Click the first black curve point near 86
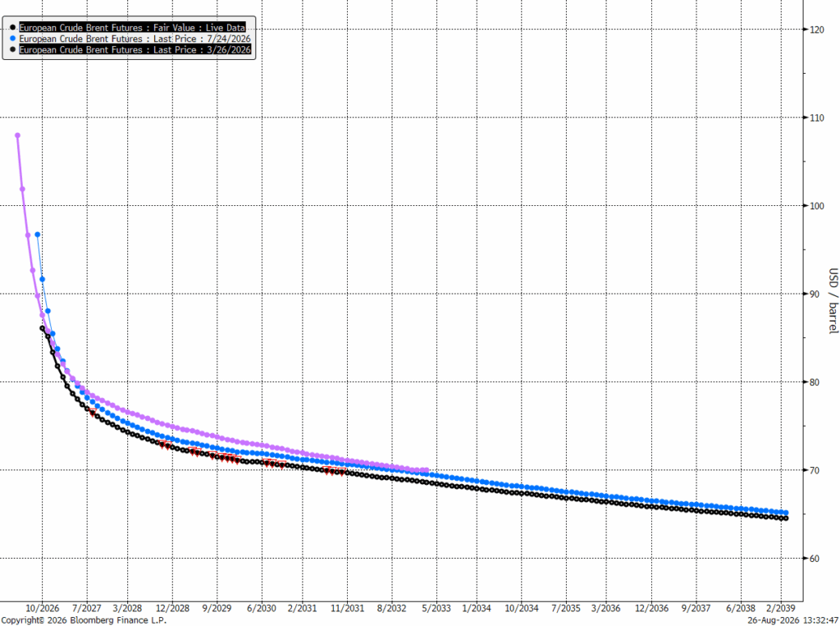Screen dimensions: 840x626 (43, 328)
